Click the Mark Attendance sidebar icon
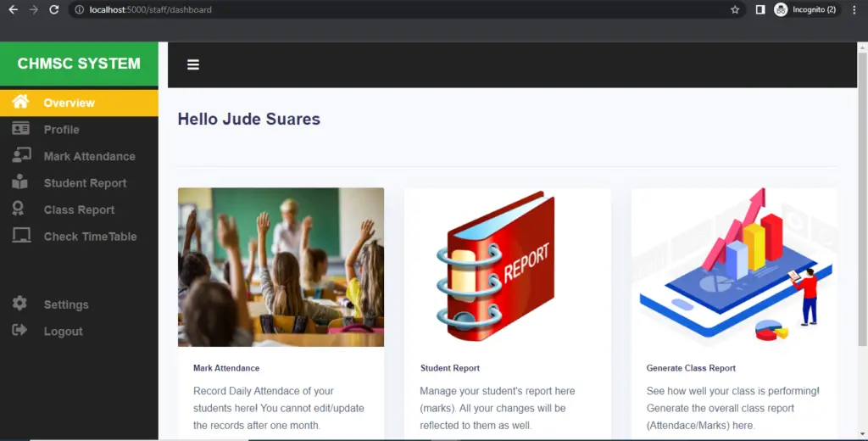Viewport: 868px width, 441px height. point(21,155)
